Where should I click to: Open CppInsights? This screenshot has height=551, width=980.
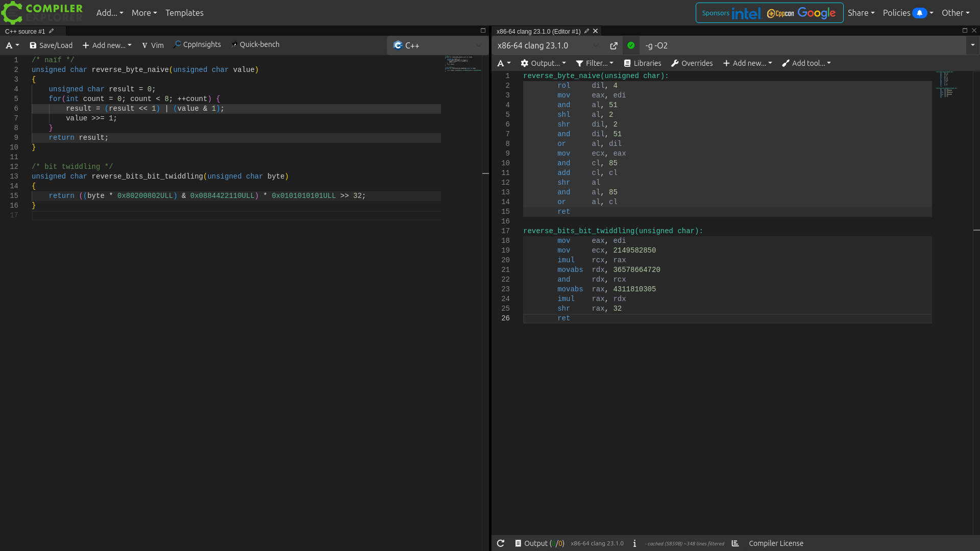(197, 44)
